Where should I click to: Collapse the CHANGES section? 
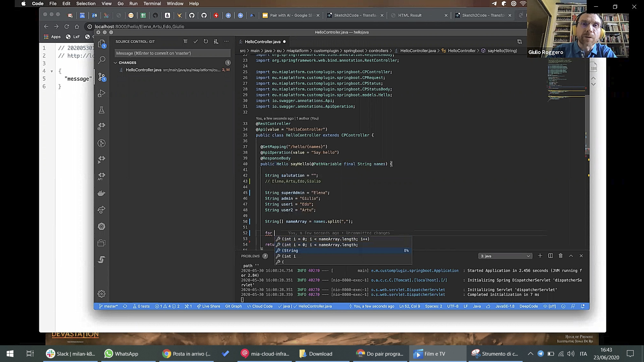[x=116, y=63]
